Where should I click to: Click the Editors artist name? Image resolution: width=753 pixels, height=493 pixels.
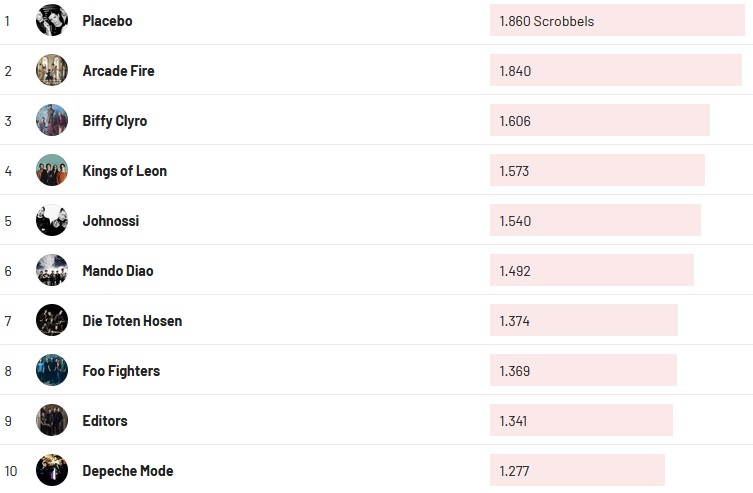coord(105,421)
